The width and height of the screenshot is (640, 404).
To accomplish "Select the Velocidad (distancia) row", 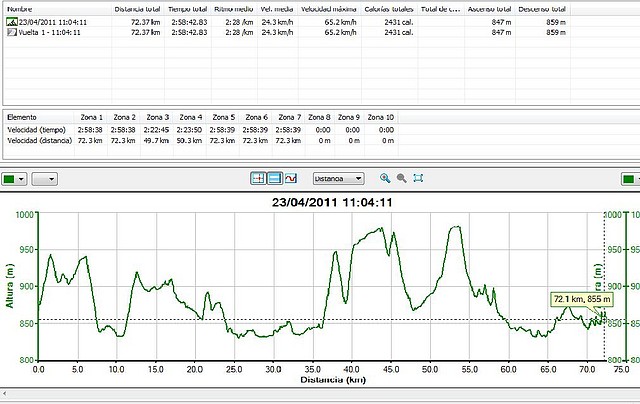I will 201,140.
